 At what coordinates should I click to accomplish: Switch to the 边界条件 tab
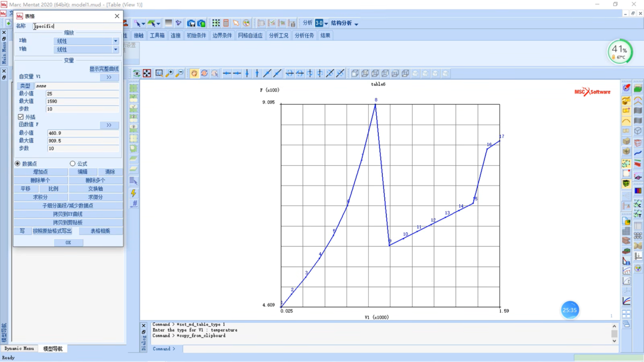[222, 35]
